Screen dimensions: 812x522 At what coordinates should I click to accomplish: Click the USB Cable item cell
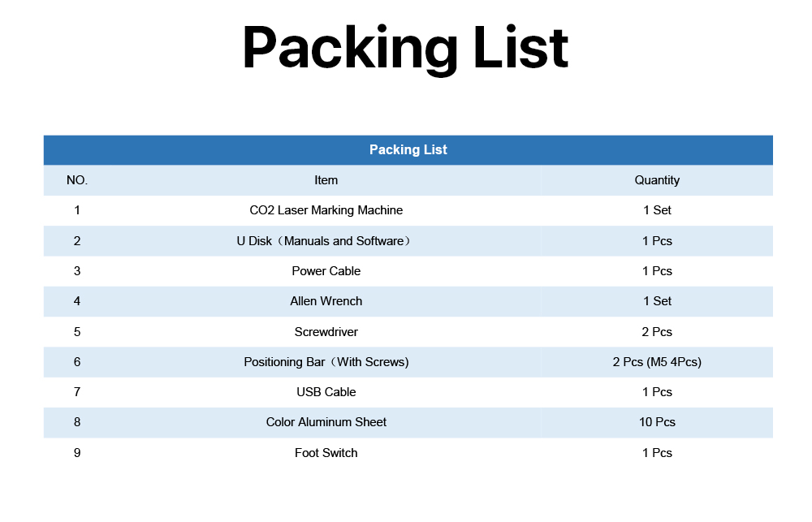(326, 392)
